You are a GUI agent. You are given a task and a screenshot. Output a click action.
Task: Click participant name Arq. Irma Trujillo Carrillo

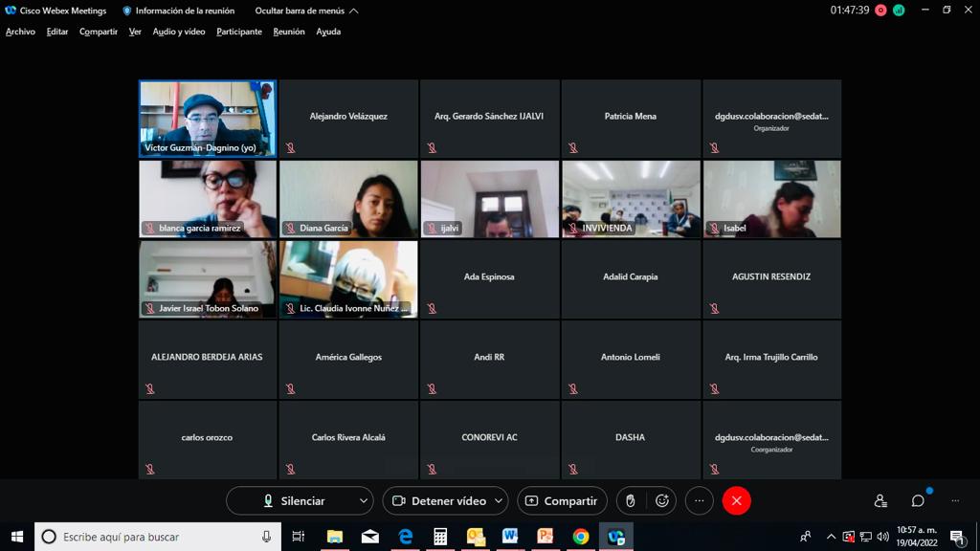(x=771, y=358)
